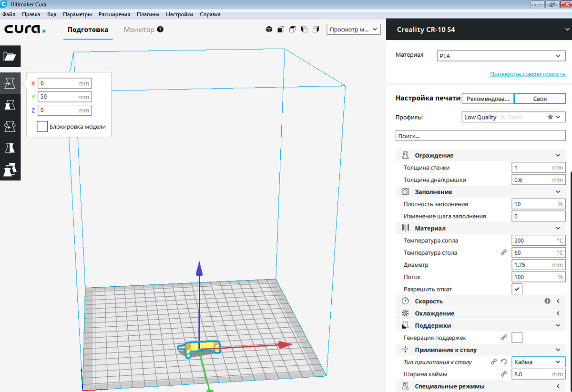
Task: Open the Правка menu
Action: [31, 14]
